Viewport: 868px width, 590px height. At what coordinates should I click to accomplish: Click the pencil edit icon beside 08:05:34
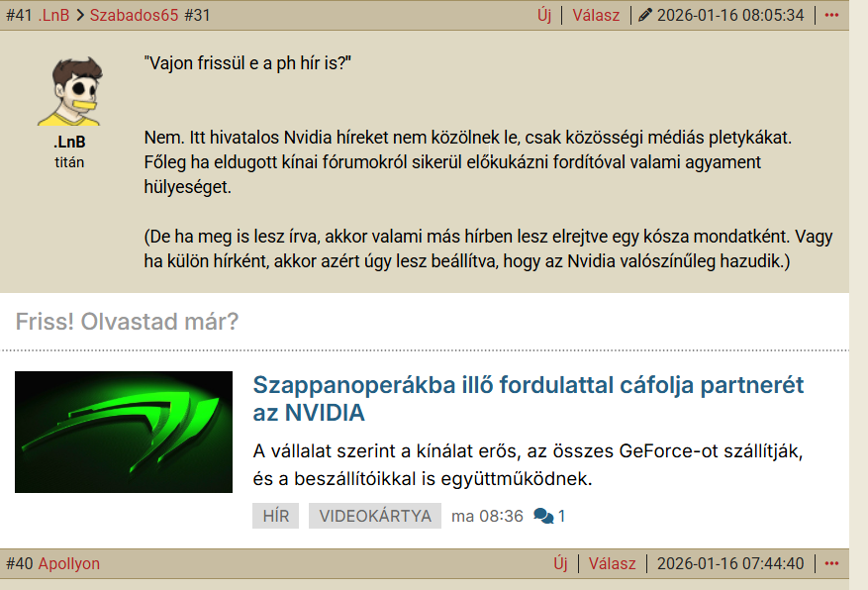[x=645, y=15]
